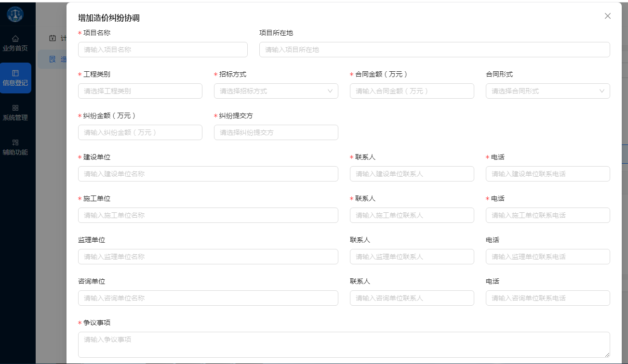
Task: Open the 纠纷提交方 selector
Action: pyautogui.click(x=276, y=132)
